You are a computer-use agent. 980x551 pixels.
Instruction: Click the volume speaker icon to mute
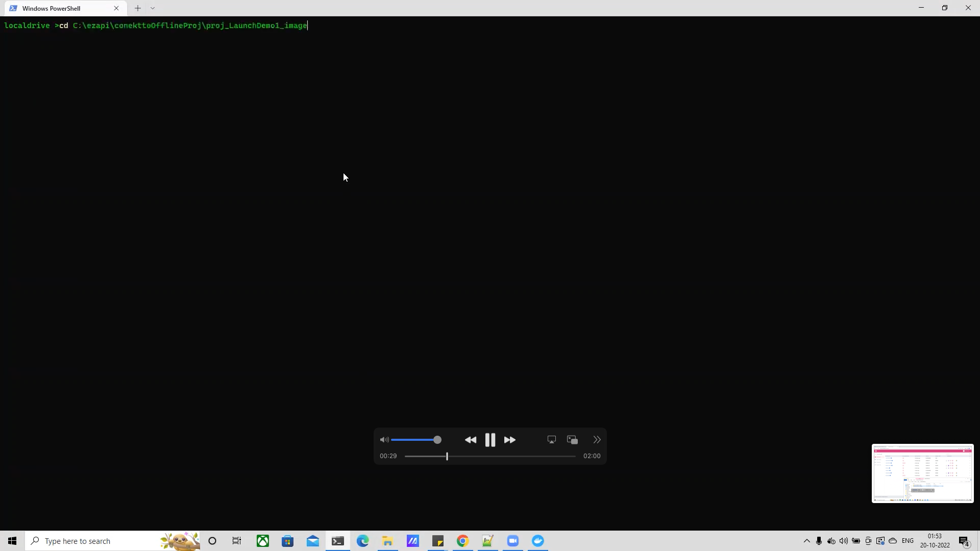384,439
